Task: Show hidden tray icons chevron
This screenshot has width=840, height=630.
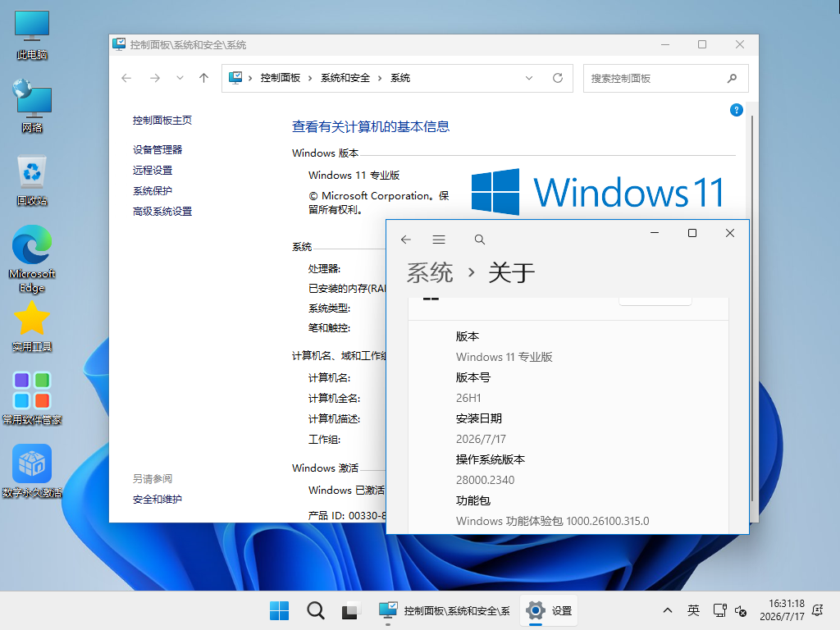Action: [x=668, y=610]
